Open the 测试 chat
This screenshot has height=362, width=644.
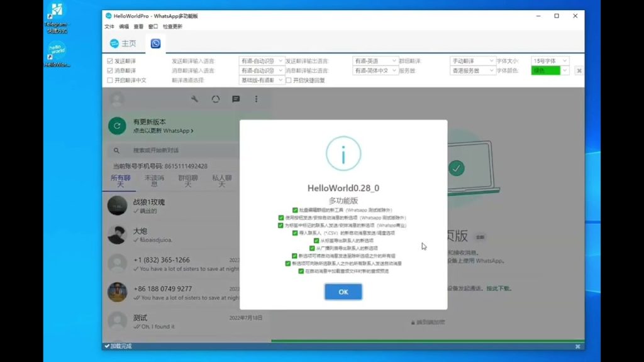point(185,321)
